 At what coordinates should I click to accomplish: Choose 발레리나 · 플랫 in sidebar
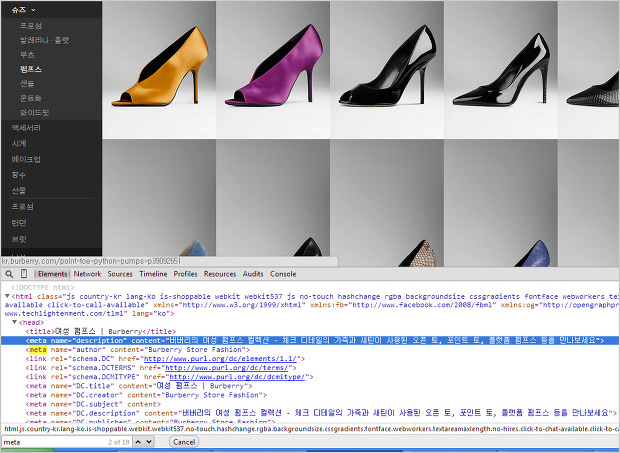point(45,40)
